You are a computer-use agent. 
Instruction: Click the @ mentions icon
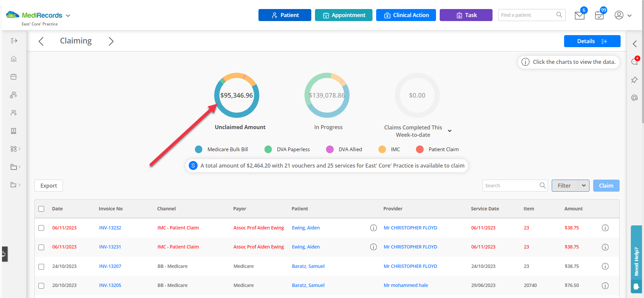pyautogui.click(x=634, y=98)
